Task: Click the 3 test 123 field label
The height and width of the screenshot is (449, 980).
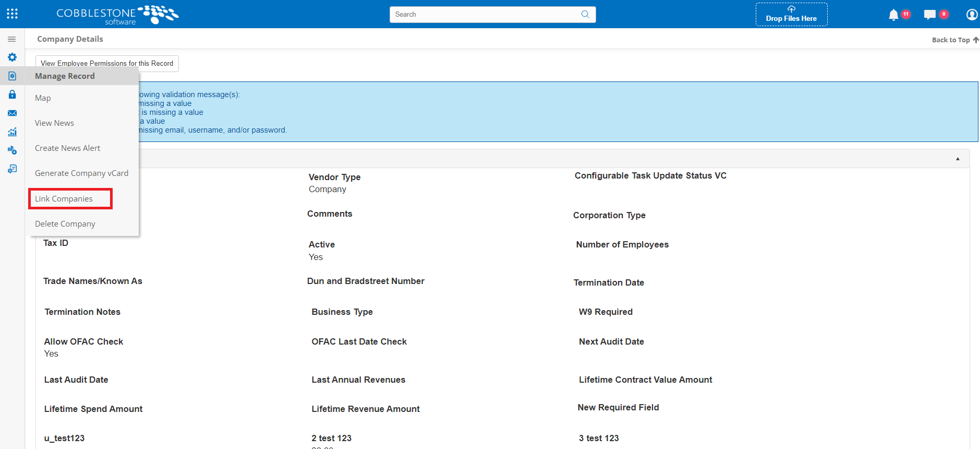Action: [599, 439]
